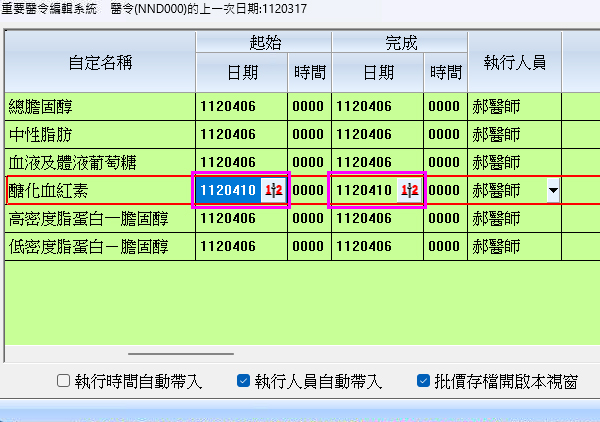Click the 完成 column group header
Viewport: 600px width, 422px height.
click(399, 43)
